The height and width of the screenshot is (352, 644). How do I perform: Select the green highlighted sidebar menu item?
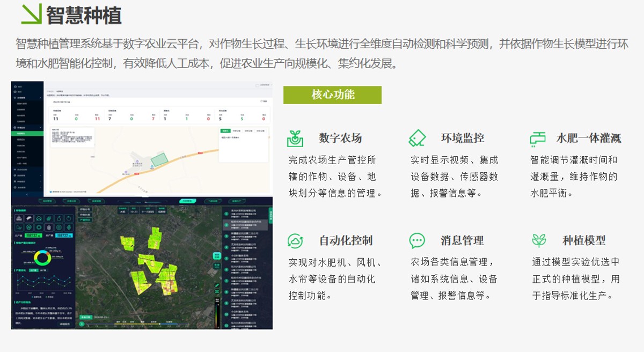point(27,133)
